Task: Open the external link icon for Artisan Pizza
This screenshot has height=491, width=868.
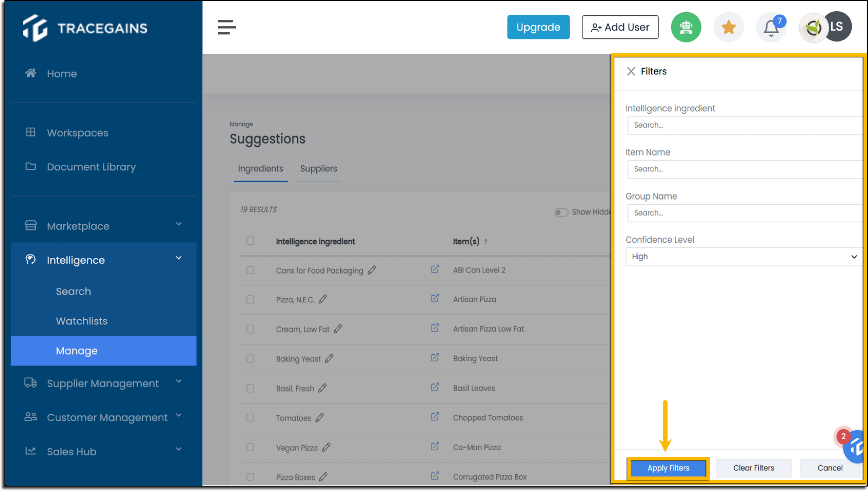Action: pos(435,299)
